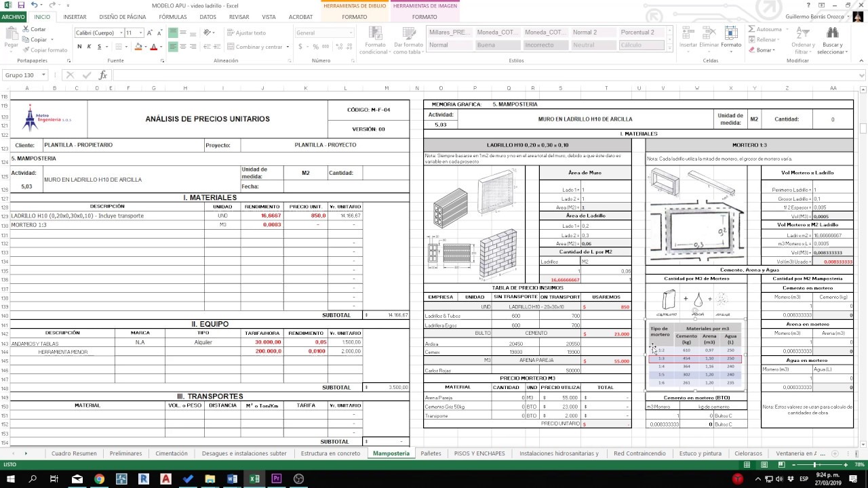Open the font size dropdown
868x488 pixels.
pos(140,33)
